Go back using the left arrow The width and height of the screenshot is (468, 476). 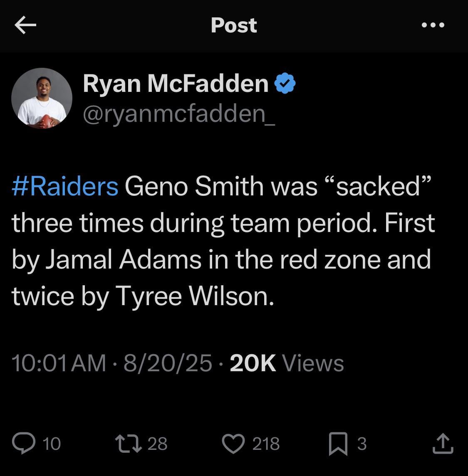click(25, 26)
